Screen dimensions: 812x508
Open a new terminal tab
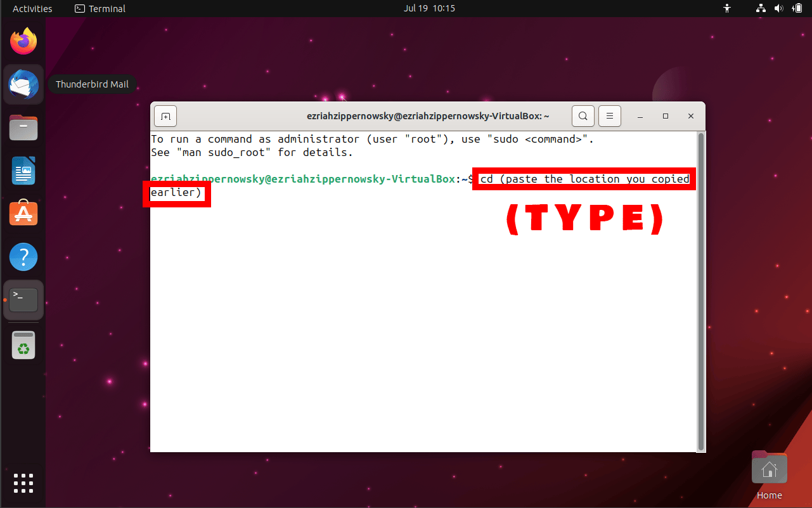tap(165, 116)
